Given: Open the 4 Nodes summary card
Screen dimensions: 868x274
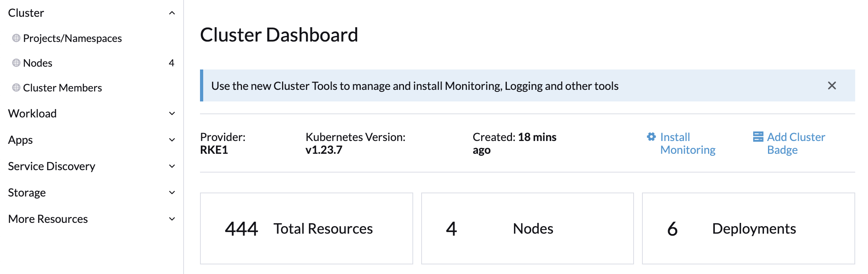Looking at the screenshot, I should 527,228.
